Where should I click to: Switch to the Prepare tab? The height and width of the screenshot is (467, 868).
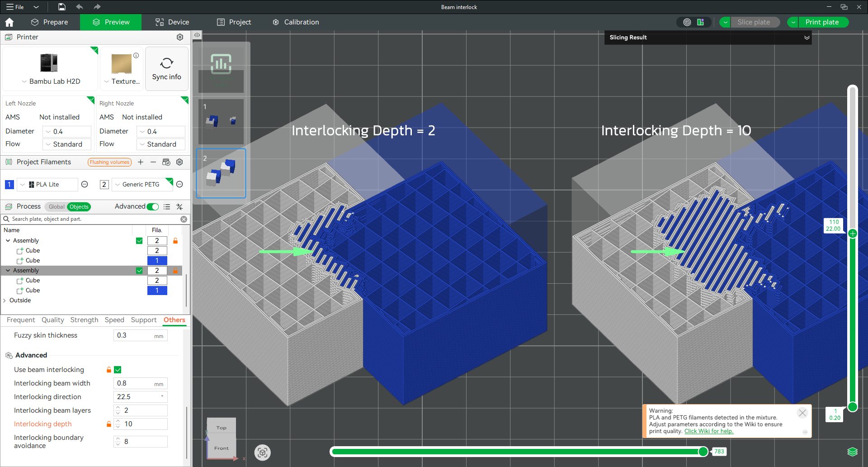click(x=50, y=22)
